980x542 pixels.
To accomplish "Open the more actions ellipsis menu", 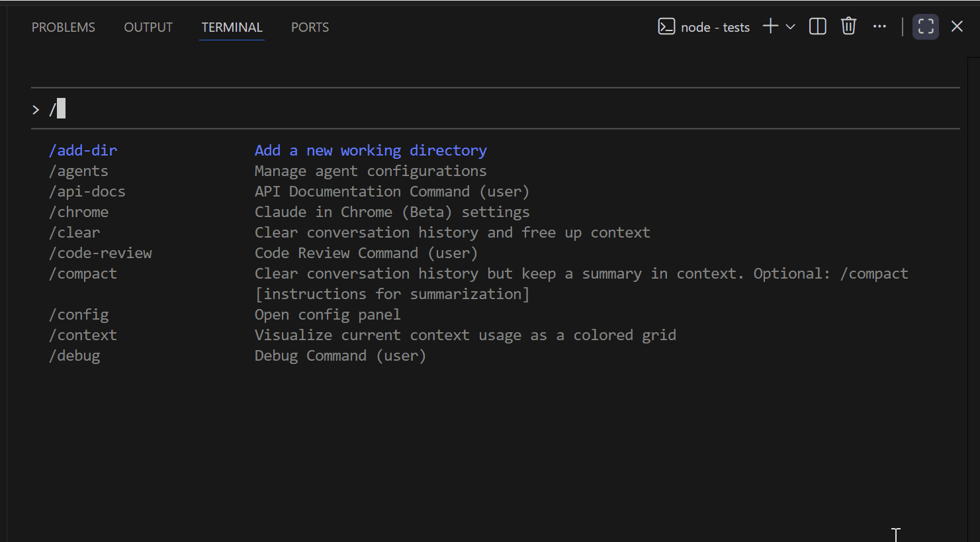I will coord(879,26).
